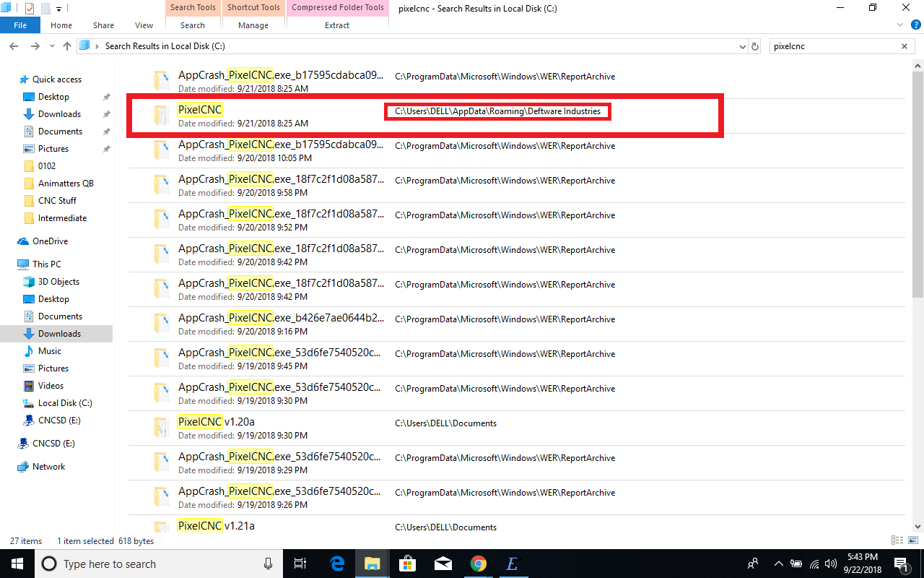This screenshot has height=578, width=924.
Task: Open Action Center notifications icon
Action: point(902,564)
